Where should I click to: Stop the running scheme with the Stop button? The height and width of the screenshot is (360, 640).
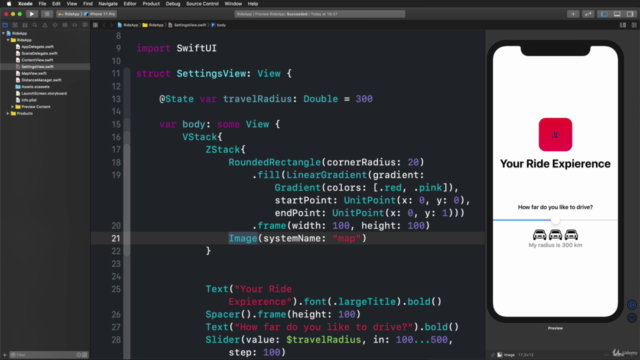[47, 14]
